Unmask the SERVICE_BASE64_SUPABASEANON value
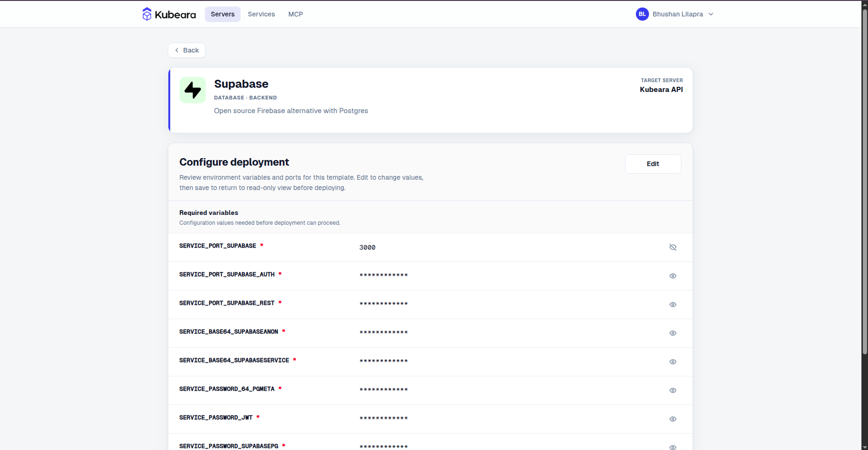 click(x=673, y=333)
